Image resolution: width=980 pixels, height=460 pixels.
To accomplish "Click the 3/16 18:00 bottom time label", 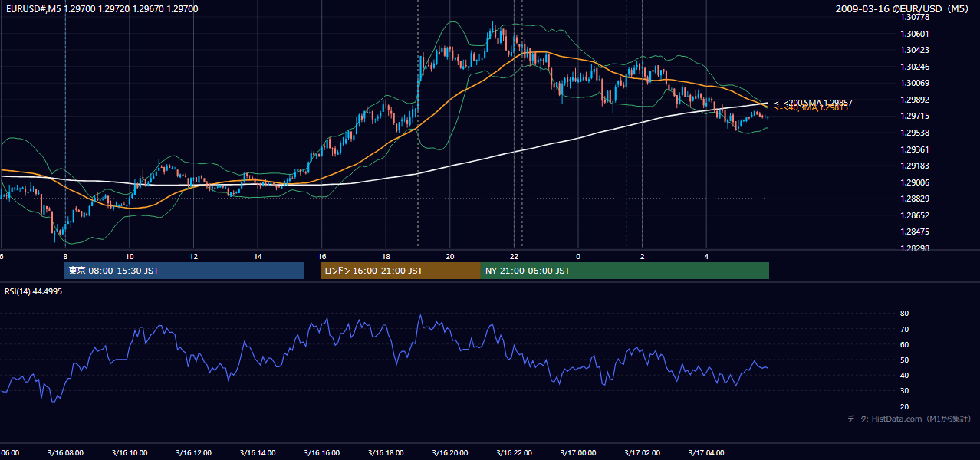I will [386, 453].
